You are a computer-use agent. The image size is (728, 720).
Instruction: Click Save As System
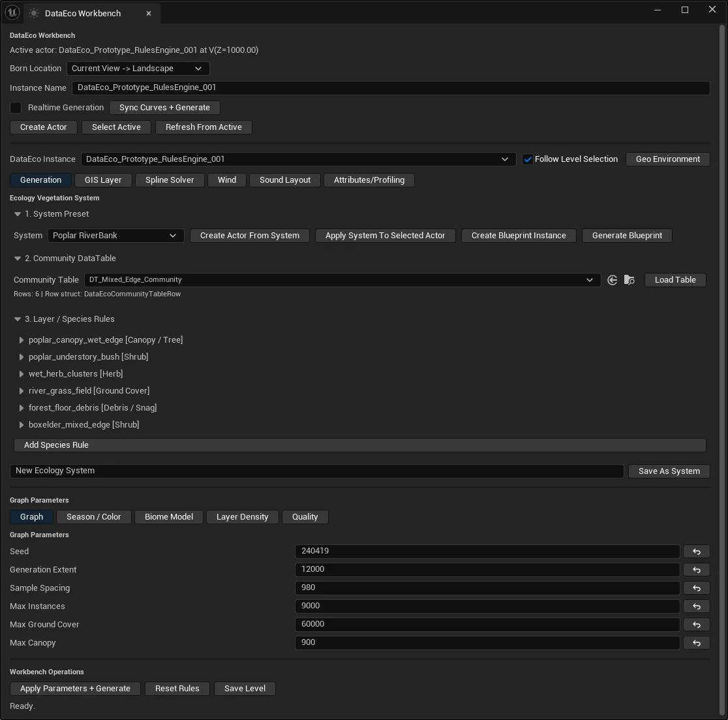point(669,471)
